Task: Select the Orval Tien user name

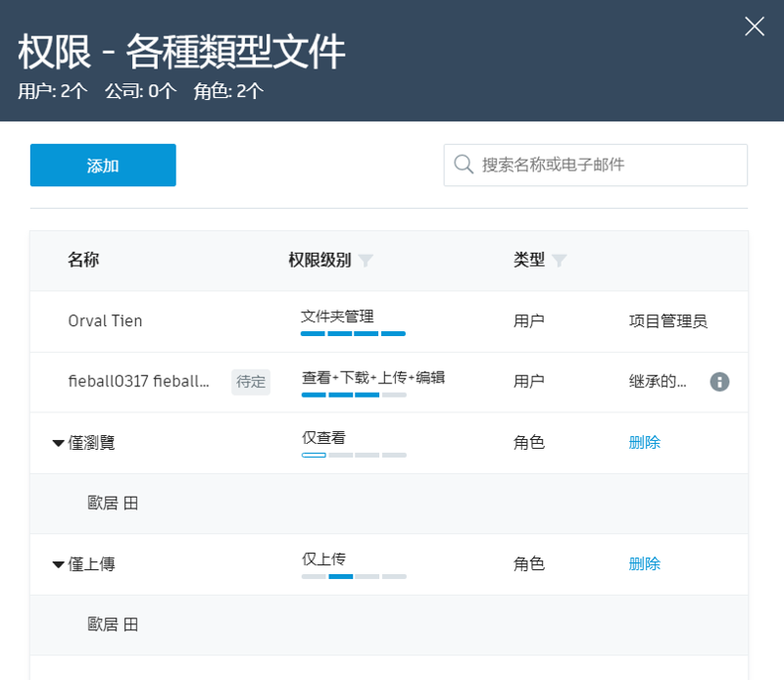Action: coord(105,321)
